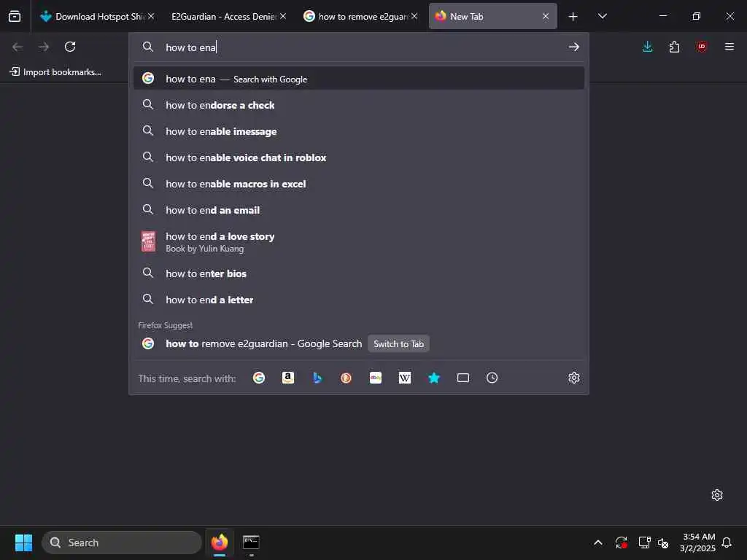Open the Firefox application menu
The height and width of the screenshot is (560, 747).
point(729,47)
